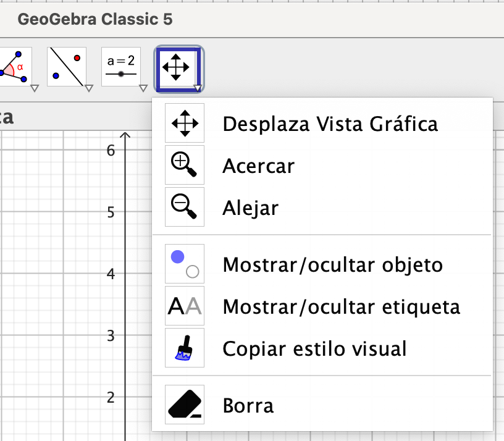Screen dimensions: 504x441
Task: Select the Angle tool in the toolbar
Action: point(15,67)
